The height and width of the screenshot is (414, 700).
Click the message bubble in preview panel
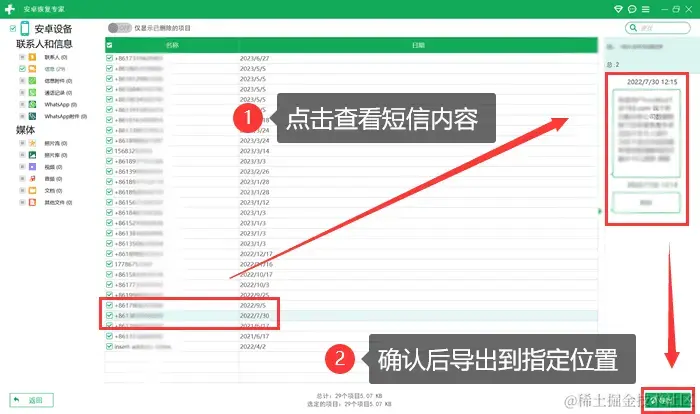(646, 133)
